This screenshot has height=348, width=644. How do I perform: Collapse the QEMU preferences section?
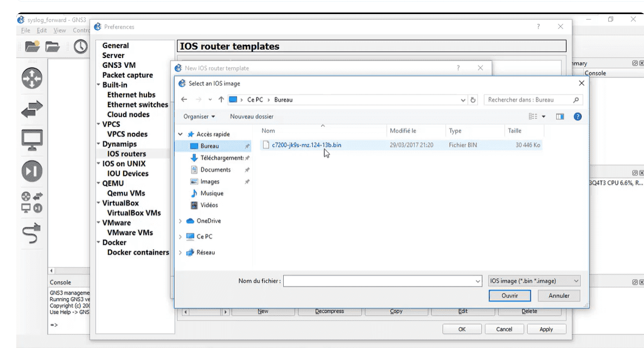click(99, 184)
